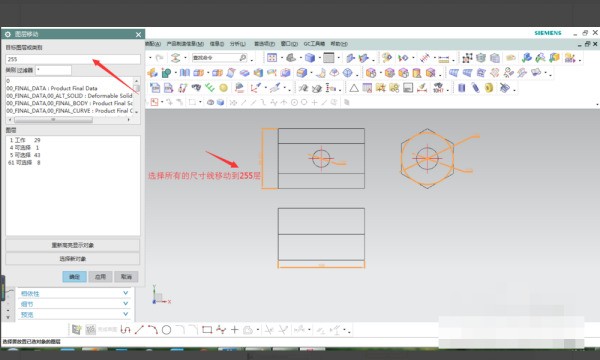Viewport: 600px width, 360px height.
Task: Open the 窗口(O) menu
Action: 289,44
